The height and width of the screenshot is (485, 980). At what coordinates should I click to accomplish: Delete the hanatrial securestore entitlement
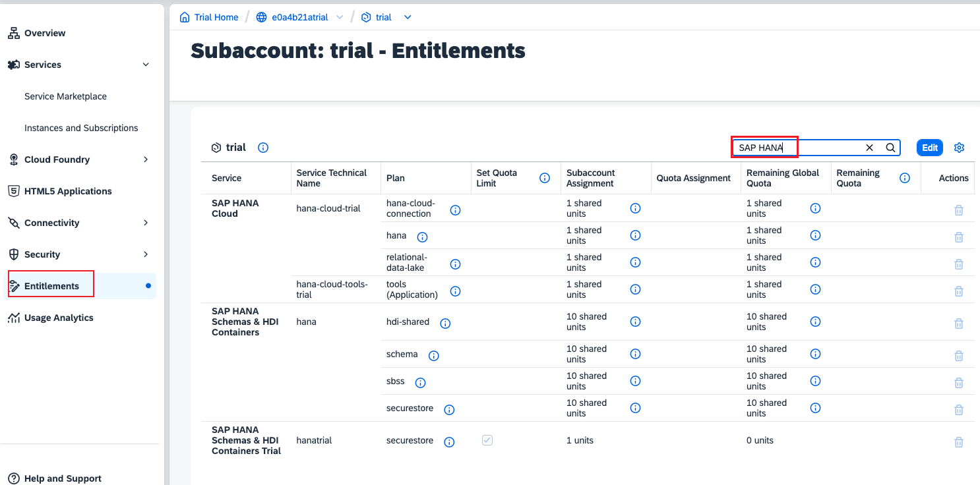click(959, 442)
